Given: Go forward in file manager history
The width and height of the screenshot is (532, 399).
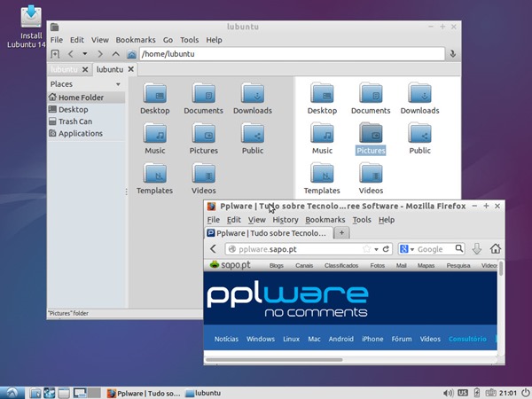Looking at the screenshot, I should pyautogui.click(x=99, y=54).
